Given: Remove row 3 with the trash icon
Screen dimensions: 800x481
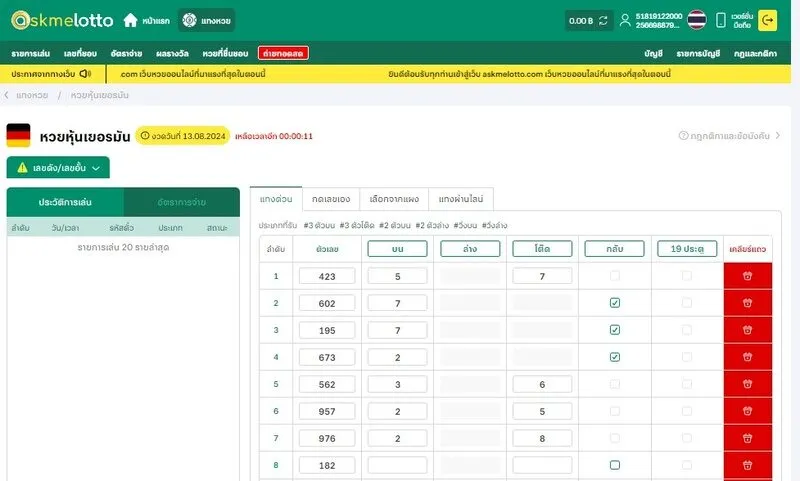Looking at the screenshot, I should tap(747, 330).
